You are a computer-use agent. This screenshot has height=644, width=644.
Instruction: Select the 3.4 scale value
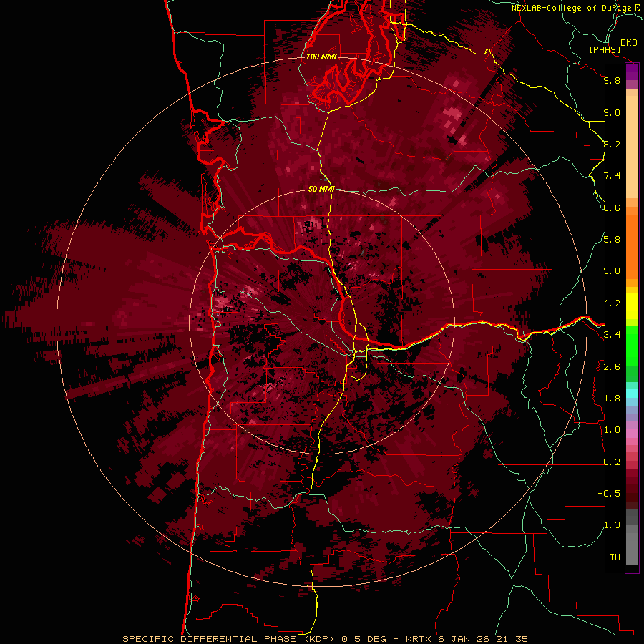point(612,335)
